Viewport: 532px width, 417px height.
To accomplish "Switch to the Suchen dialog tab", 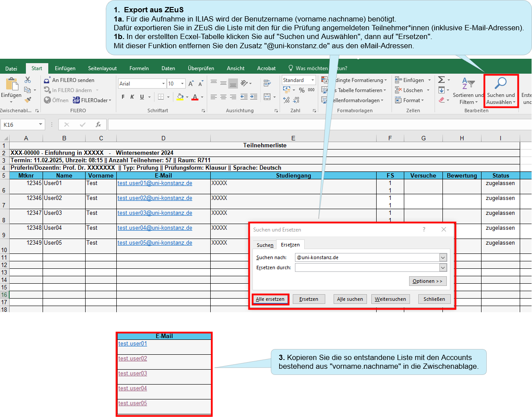I will point(265,245).
